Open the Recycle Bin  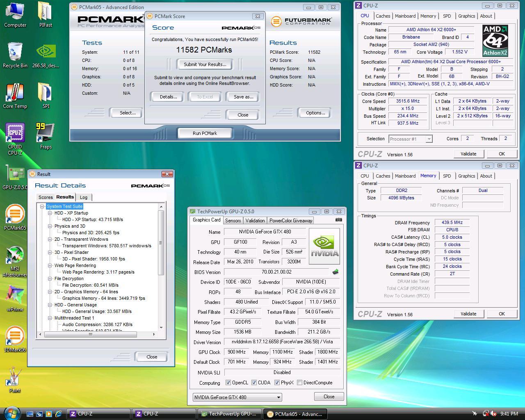[x=15, y=55]
